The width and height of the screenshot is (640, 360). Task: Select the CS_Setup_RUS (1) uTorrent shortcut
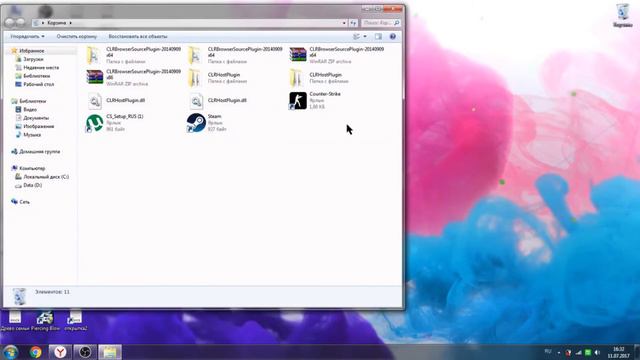(x=115, y=122)
